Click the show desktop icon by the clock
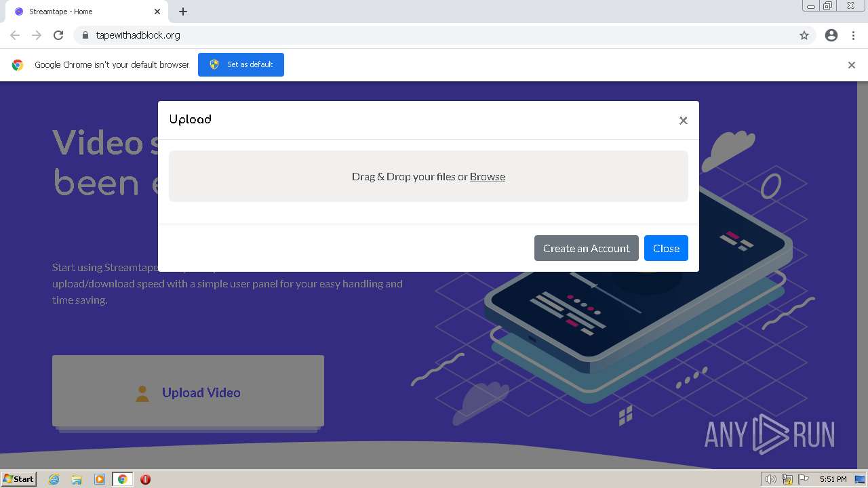The width and height of the screenshot is (868, 488). 860,479
